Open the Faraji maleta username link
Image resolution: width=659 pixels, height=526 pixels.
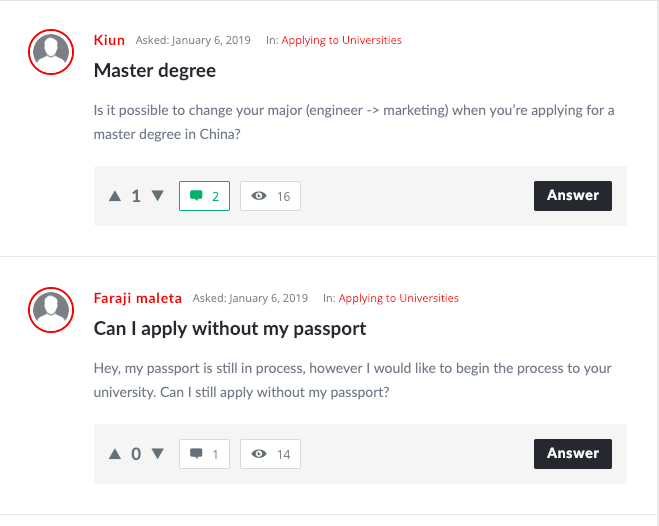click(138, 298)
